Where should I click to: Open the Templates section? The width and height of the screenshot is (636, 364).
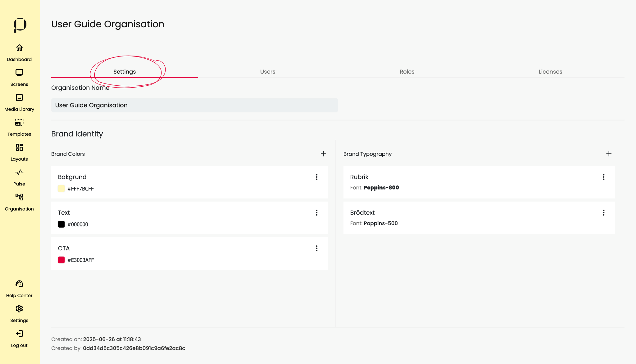pos(19,122)
